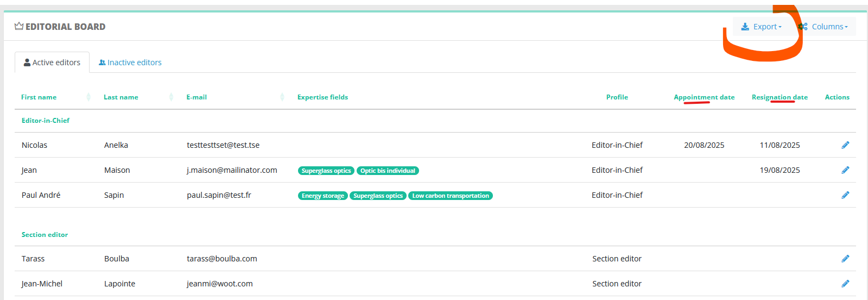Viewport: 868px width, 300px height.
Task: Click the Superglass optics tag on Jean's row
Action: [x=326, y=171]
